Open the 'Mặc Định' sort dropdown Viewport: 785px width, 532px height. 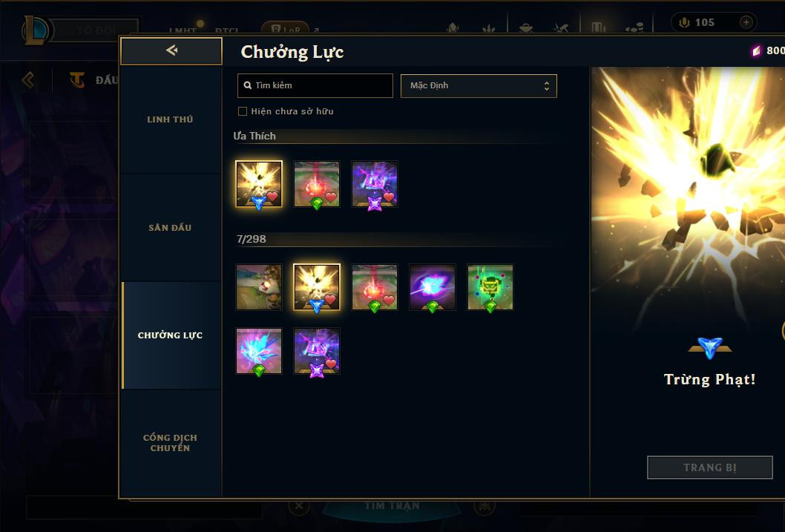point(479,85)
